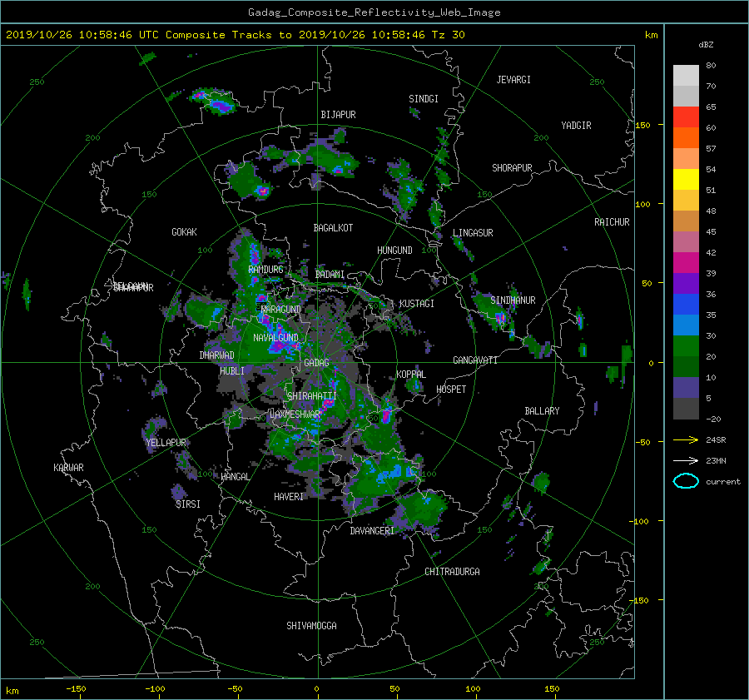Click the LINGASUR city label
Screen dimensions: 749x700
click(473, 233)
